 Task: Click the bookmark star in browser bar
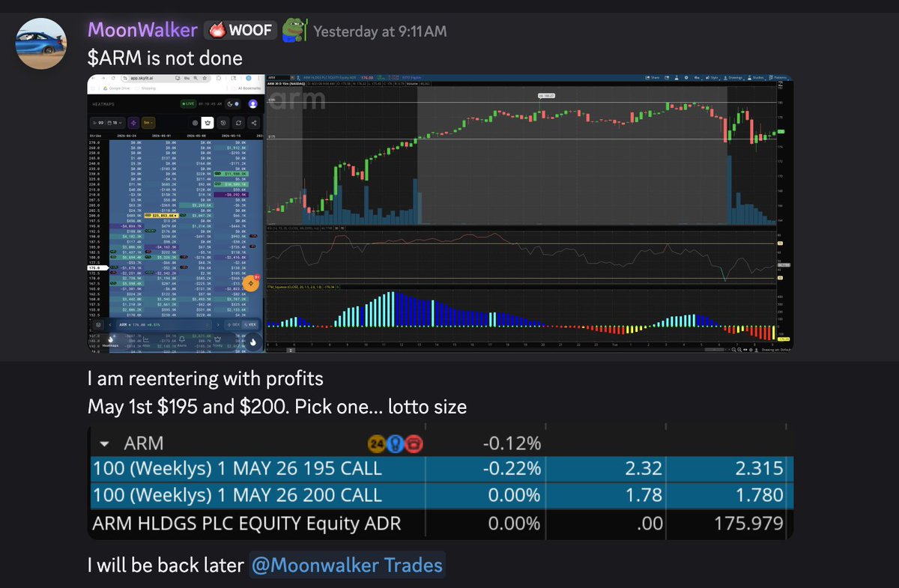point(205,78)
